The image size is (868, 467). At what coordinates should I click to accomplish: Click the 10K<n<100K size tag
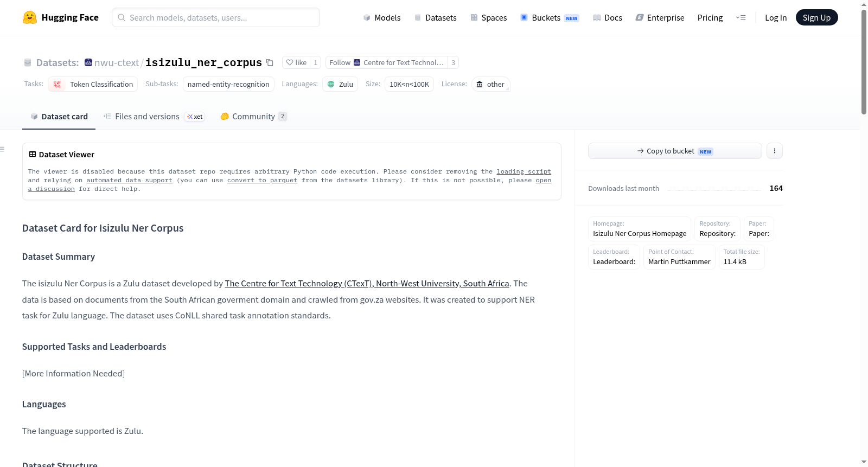pos(409,84)
